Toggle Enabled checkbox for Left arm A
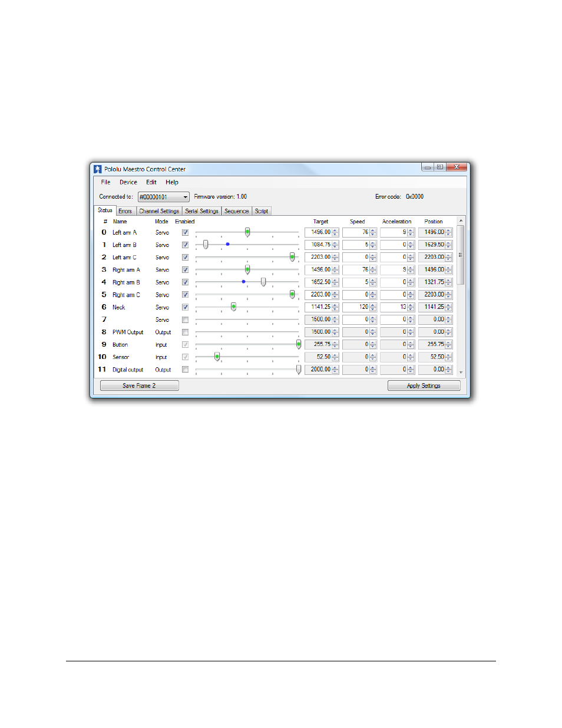 pos(185,232)
